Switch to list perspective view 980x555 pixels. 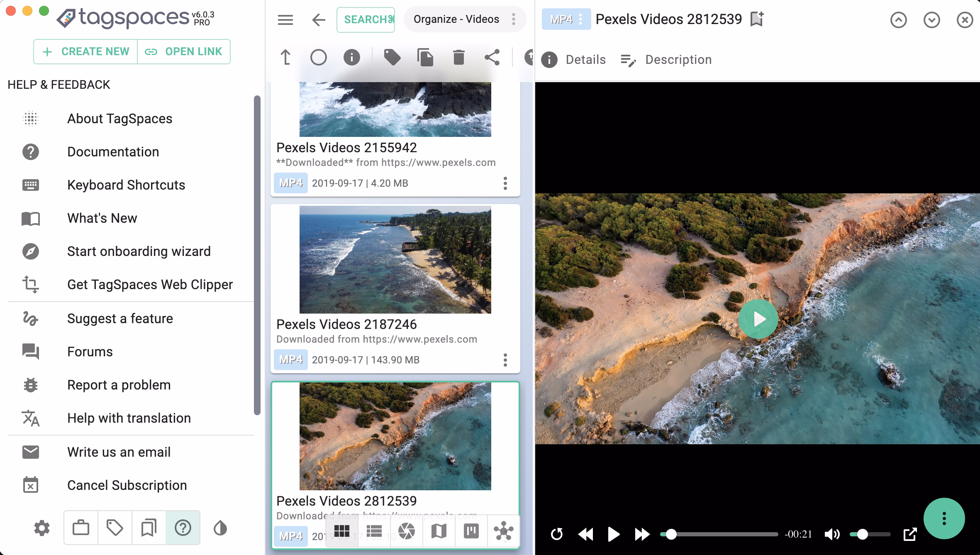click(374, 531)
